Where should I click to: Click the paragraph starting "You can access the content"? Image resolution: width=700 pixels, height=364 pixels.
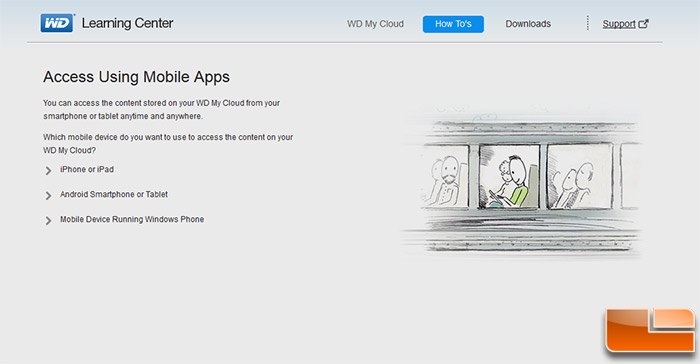(161, 109)
